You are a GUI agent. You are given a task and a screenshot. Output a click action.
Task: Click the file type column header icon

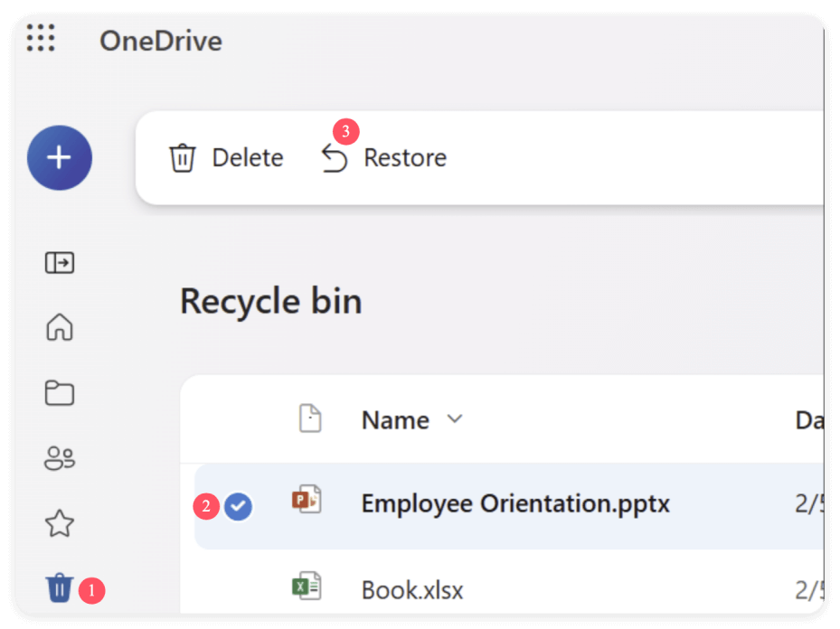click(310, 418)
